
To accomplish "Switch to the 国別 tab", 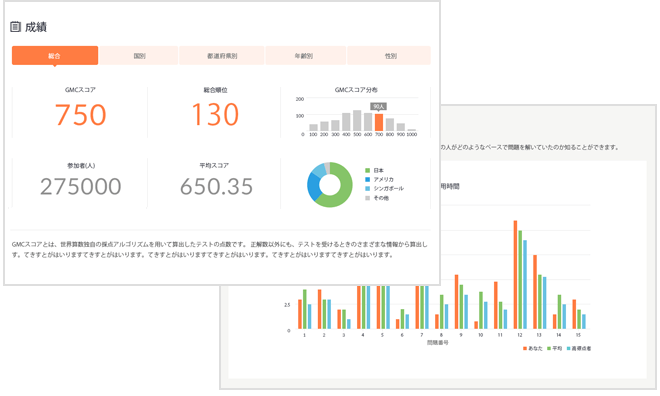I will 139,56.
